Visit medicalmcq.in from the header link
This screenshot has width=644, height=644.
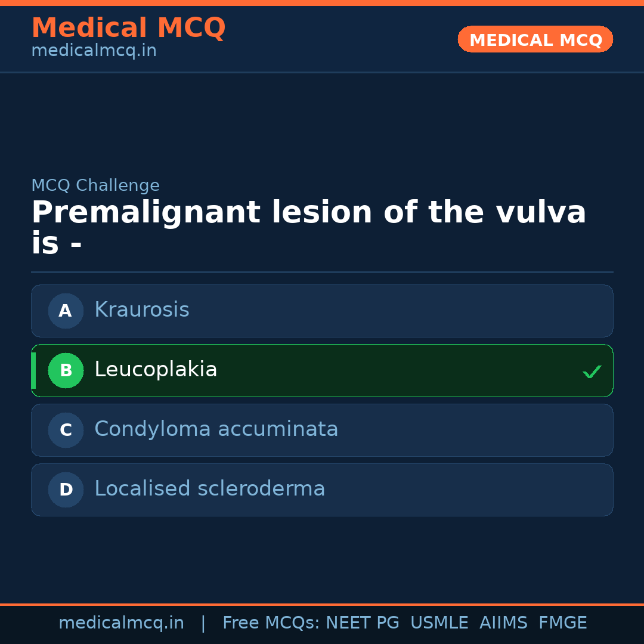93,50
